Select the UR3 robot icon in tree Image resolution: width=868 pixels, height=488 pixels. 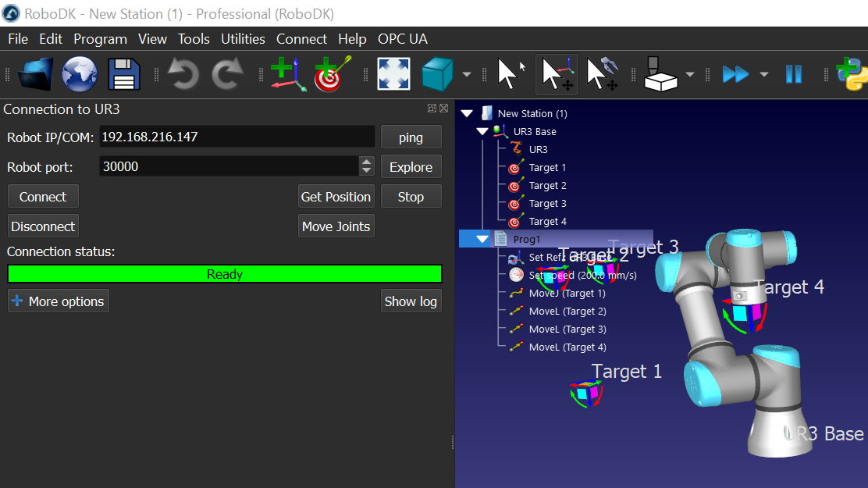click(517, 149)
